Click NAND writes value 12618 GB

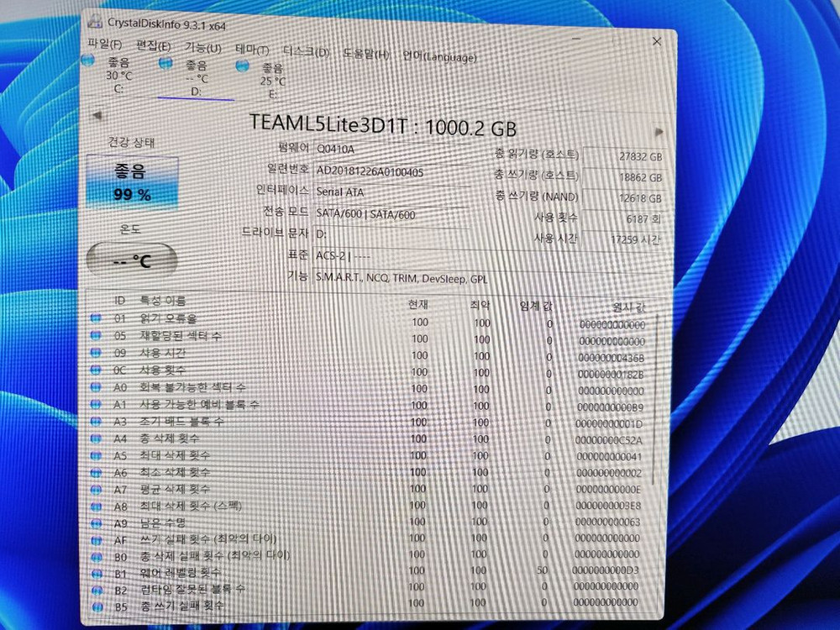(624, 197)
